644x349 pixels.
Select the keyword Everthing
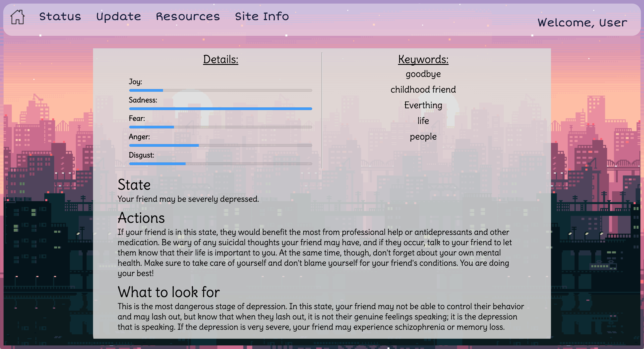click(x=423, y=105)
